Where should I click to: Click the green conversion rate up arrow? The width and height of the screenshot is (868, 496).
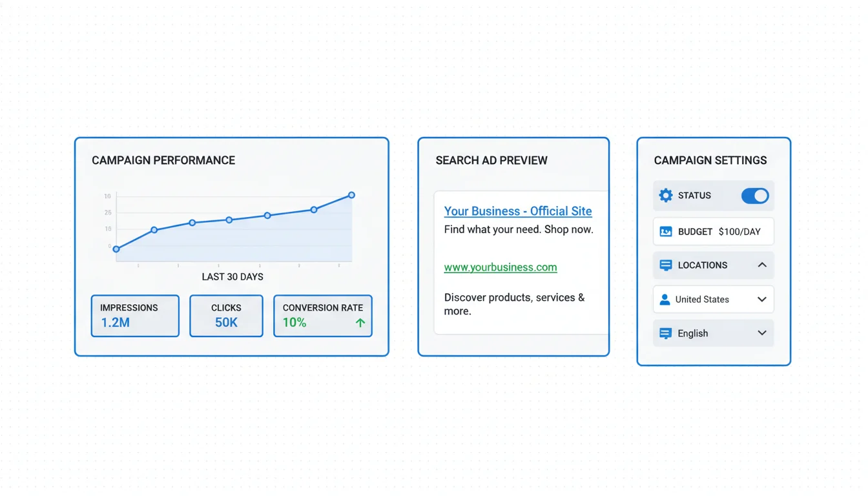tap(360, 323)
